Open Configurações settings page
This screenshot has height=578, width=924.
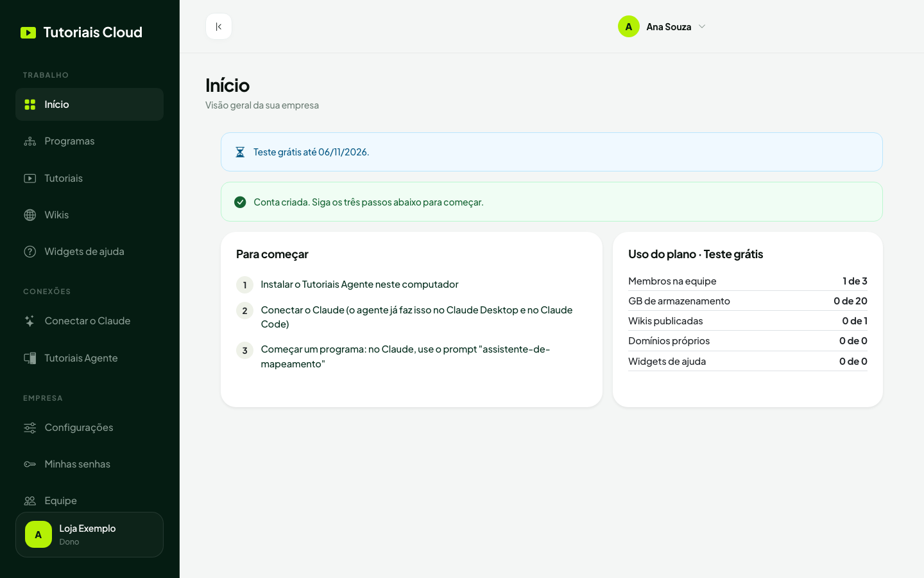point(89,428)
